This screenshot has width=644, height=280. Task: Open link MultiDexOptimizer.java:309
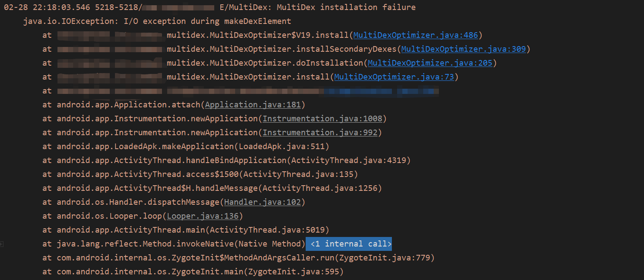463,49
